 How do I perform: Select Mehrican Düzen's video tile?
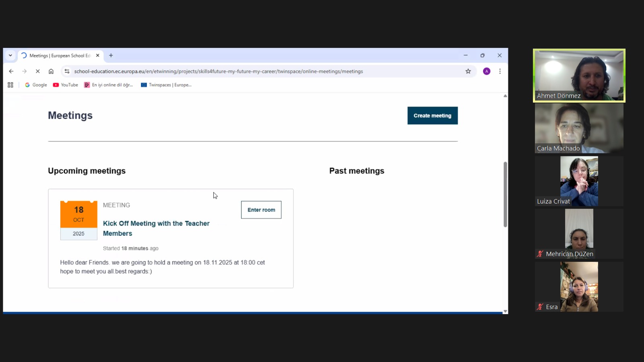coord(579,234)
